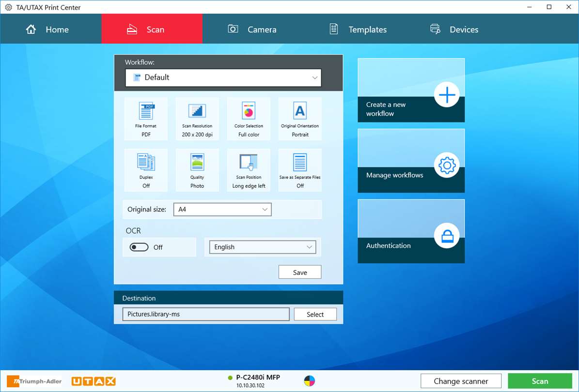Open the Scan Resolution setting
Viewport: 579px width, 392px height.
pos(197,119)
